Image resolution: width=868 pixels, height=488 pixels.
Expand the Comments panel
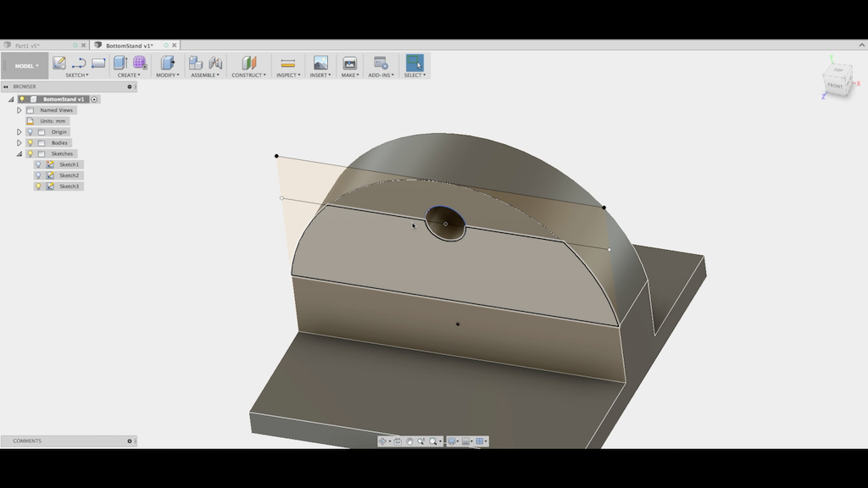coord(130,441)
